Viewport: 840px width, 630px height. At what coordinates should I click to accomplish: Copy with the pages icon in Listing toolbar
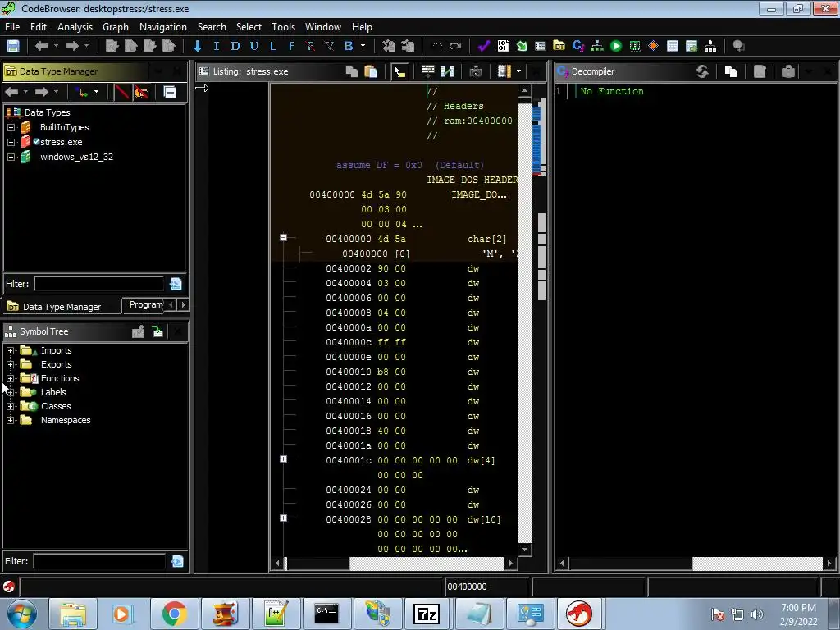tap(352, 71)
